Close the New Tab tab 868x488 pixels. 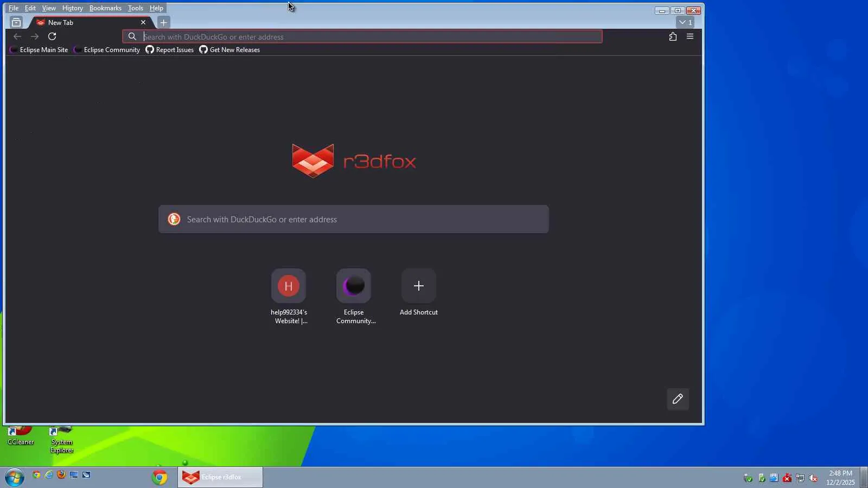(x=143, y=22)
